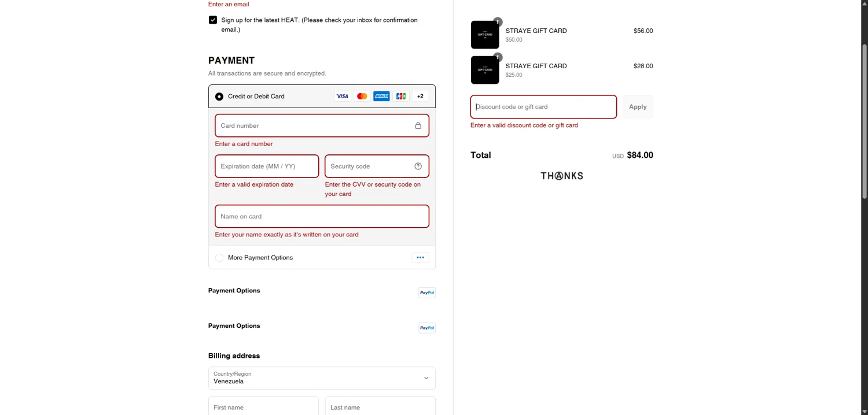The image size is (868, 415).
Task: Uncheck the Sign up for latest HEAT checkbox
Action: 213,20
